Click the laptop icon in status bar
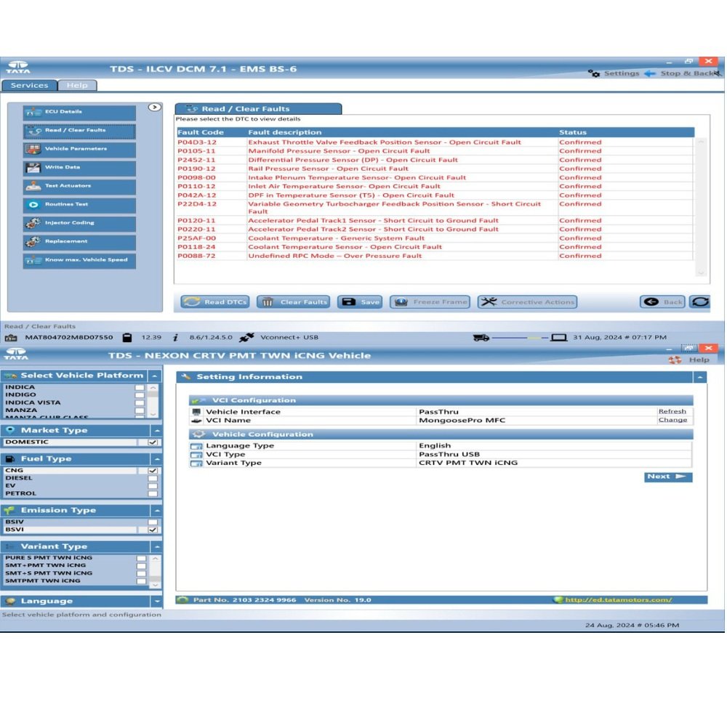 click(x=559, y=338)
